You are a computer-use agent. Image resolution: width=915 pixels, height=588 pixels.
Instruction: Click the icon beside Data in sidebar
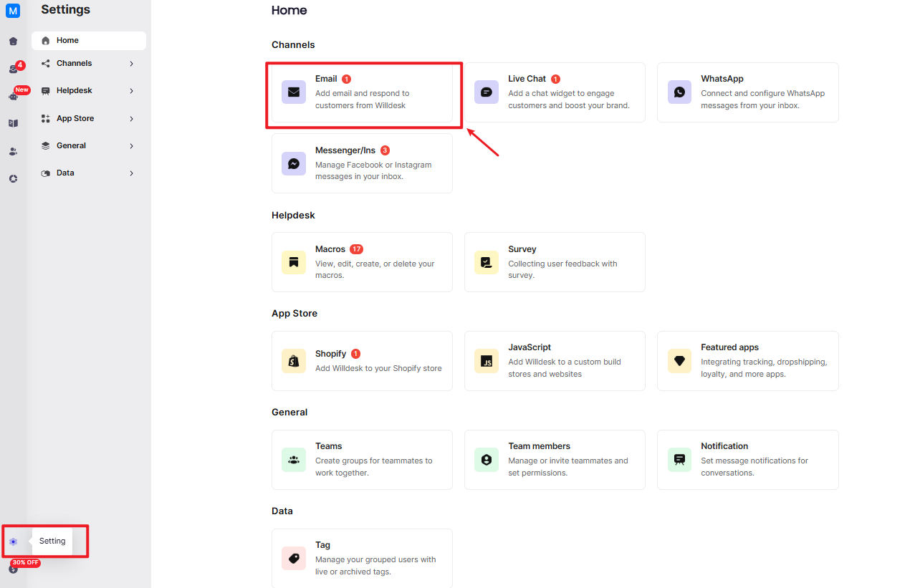46,173
